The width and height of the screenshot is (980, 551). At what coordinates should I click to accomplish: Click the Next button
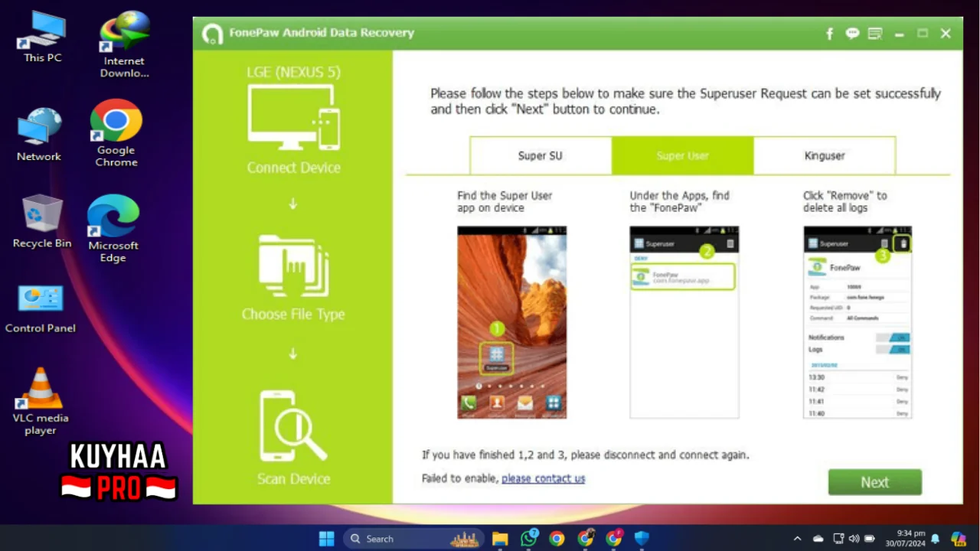point(874,482)
